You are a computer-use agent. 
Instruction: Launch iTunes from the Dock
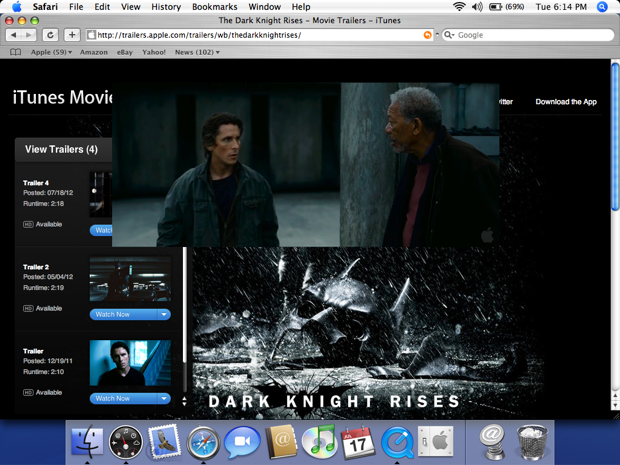coord(319,442)
